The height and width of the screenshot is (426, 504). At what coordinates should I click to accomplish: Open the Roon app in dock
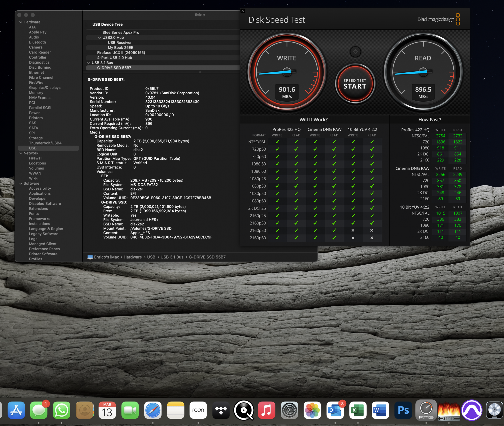(198, 410)
